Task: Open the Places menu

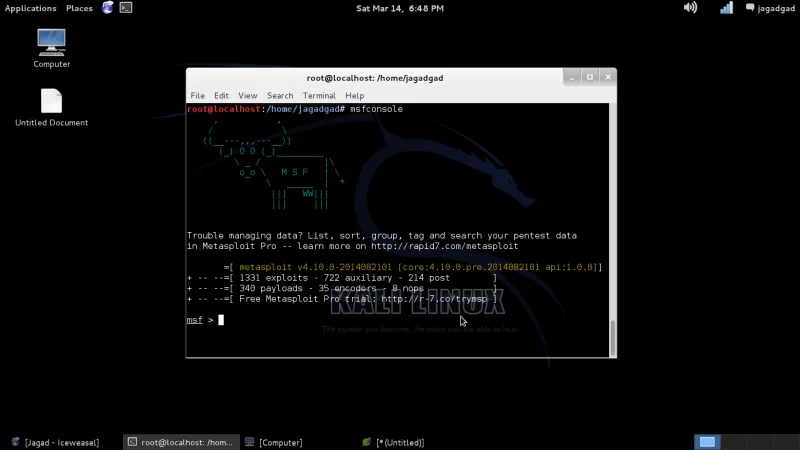Action: click(x=79, y=8)
